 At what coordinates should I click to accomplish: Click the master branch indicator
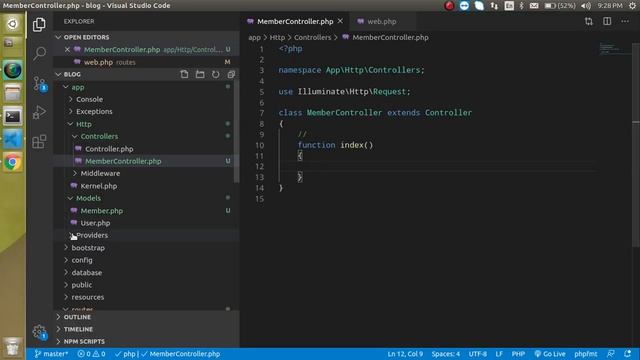pyautogui.click(x=51, y=354)
